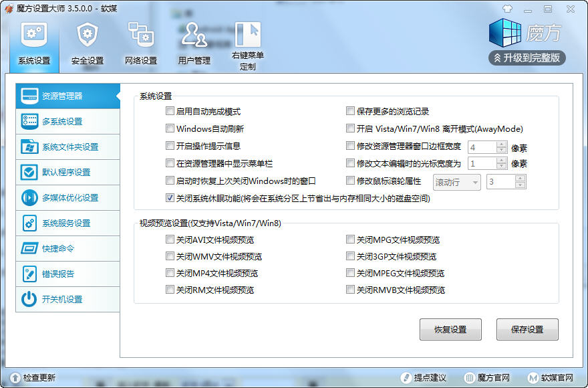588x388 pixels.
Task: Click 恢复设置 to restore defaults
Action: pos(450,329)
